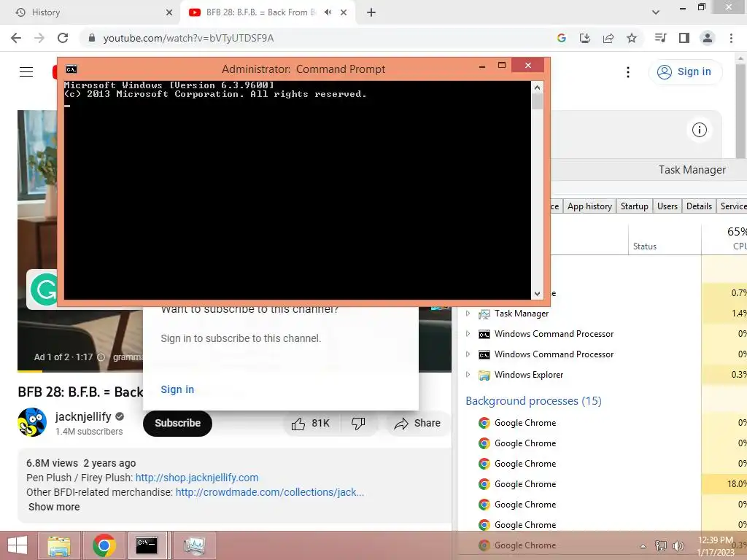The width and height of the screenshot is (747, 560).
Task: Open YouTube settings three-dot menu
Action: click(x=628, y=72)
